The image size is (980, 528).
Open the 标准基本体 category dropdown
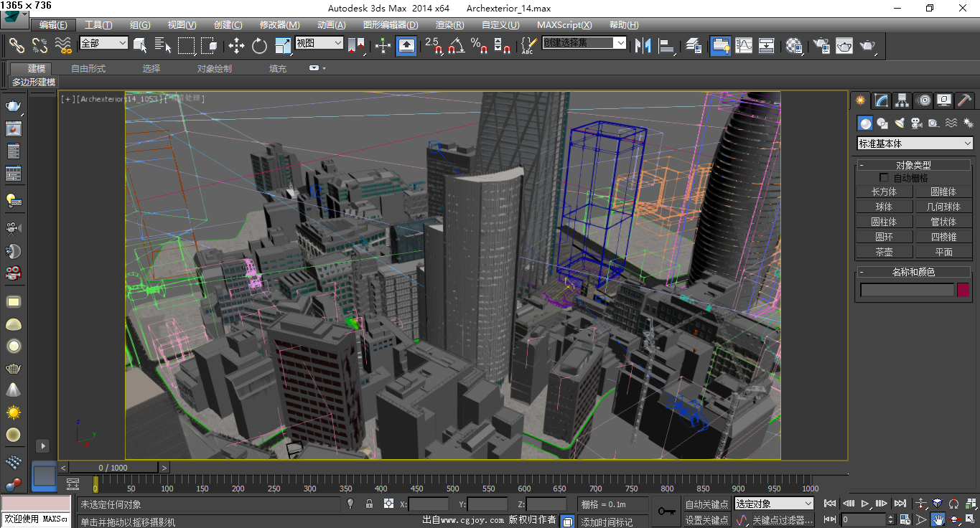[915, 143]
